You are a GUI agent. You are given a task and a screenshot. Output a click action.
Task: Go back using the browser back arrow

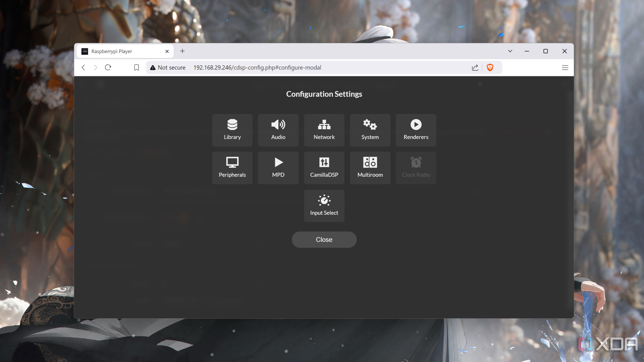point(84,67)
